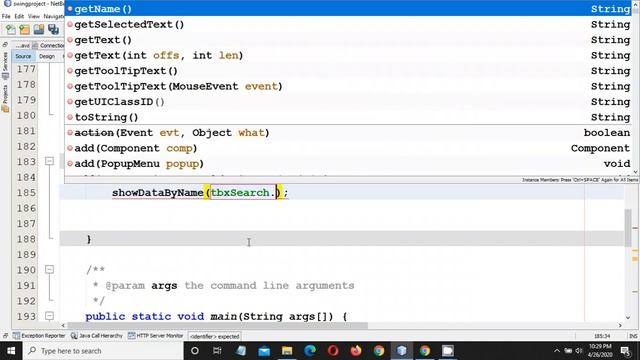Viewport: 640px width, 360px height.
Task: Choose getToolTipText() without parameters
Action: (x=349, y=71)
